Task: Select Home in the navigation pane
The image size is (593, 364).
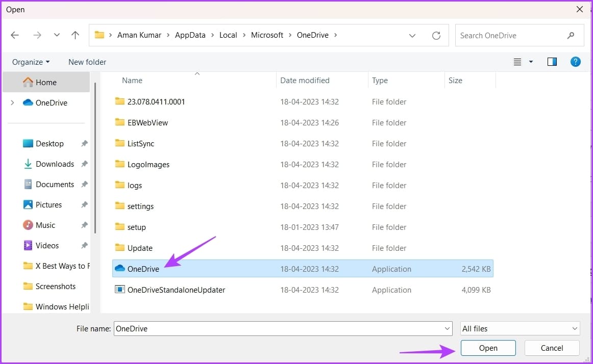Action: point(46,82)
